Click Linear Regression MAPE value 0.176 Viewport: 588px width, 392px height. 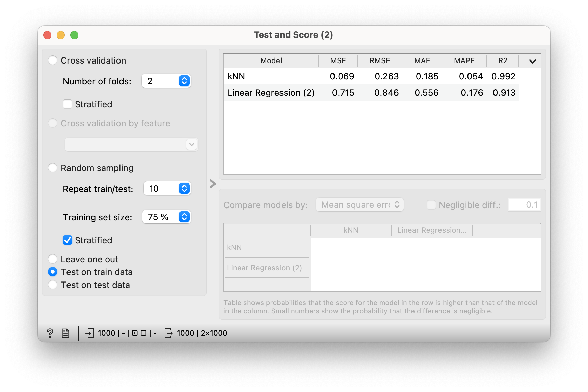(472, 93)
